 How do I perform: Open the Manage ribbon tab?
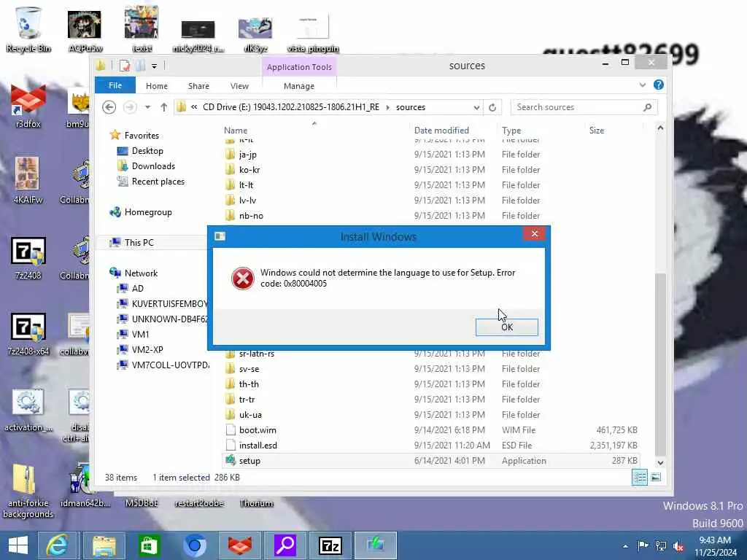[x=298, y=86]
